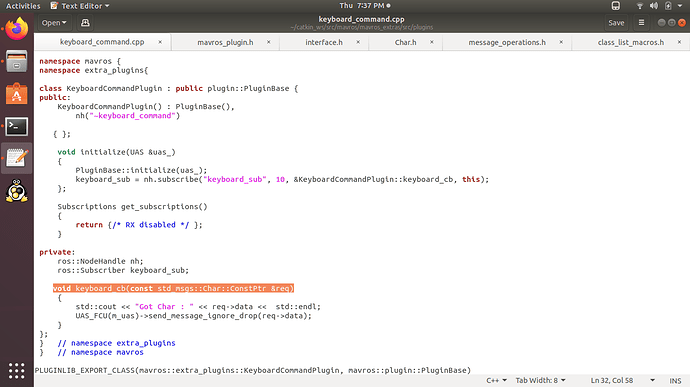690x387 pixels.
Task: Click // namespace extra_plugins comment
Action: pyautogui.click(x=116, y=343)
